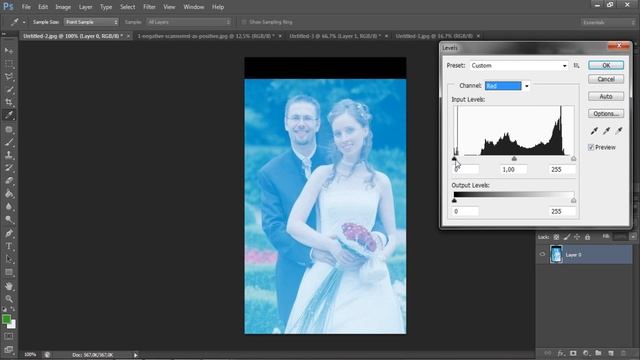Select the Horizontal Type tool
The width and height of the screenshot is (640, 360).
tap(9, 247)
